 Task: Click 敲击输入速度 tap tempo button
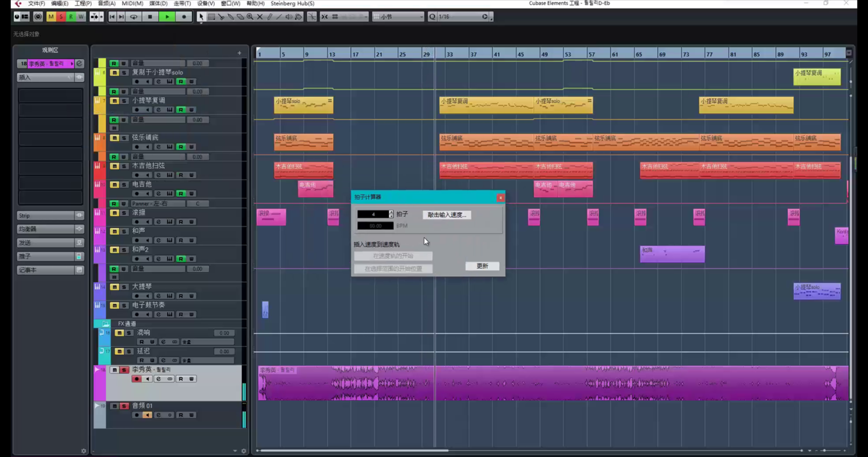[447, 215]
